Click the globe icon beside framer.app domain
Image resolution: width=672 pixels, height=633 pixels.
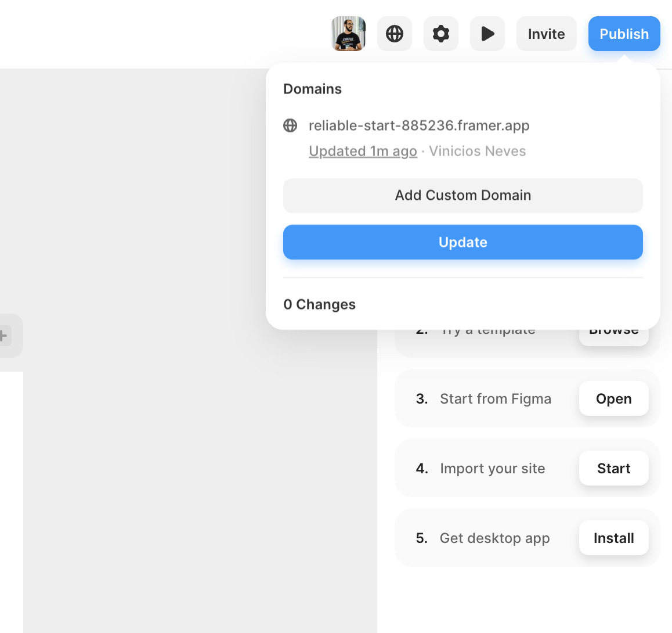tap(290, 125)
